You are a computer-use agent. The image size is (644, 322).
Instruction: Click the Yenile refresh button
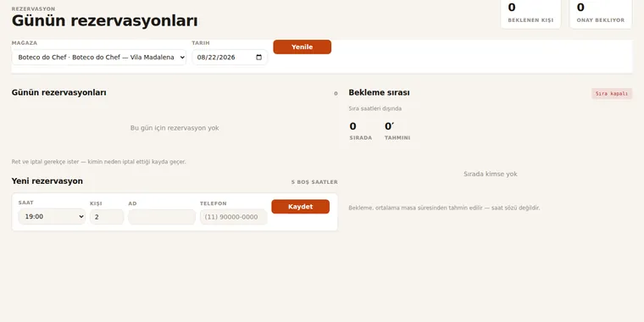(x=302, y=47)
